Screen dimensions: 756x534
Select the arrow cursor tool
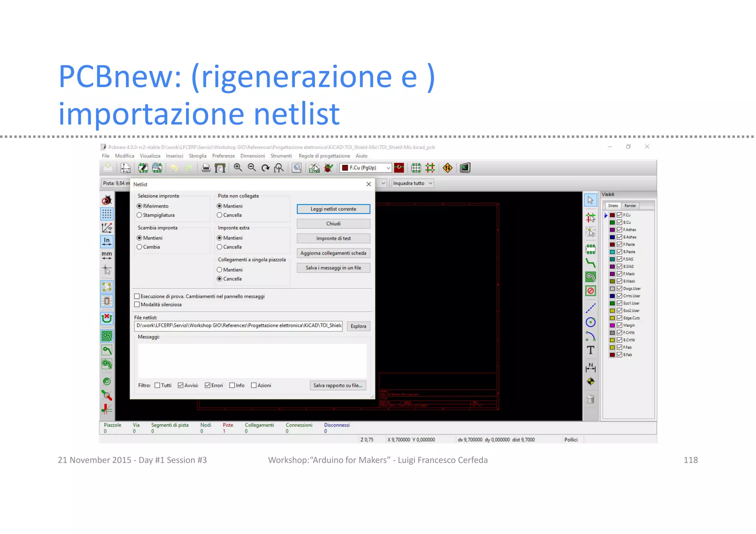pyautogui.click(x=591, y=200)
